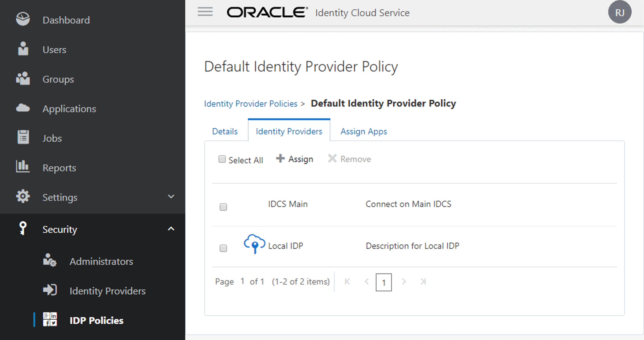The height and width of the screenshot is (340, 644).
Task: Select the Identity Providers tab
Action: [x=289, y=131]
